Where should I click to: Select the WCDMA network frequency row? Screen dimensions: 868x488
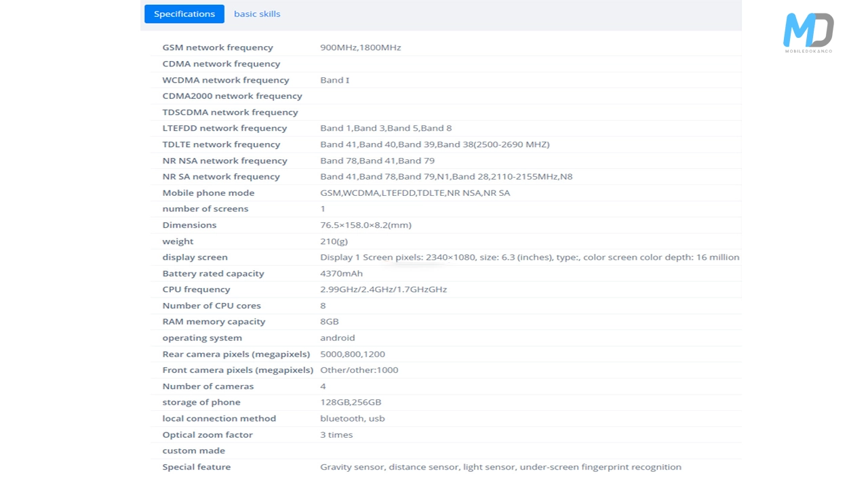[226, 80]
